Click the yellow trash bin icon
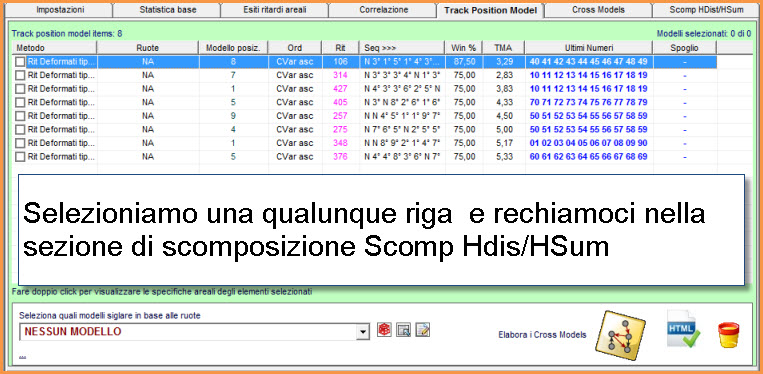763x374 pixels. tap(728, 335)
